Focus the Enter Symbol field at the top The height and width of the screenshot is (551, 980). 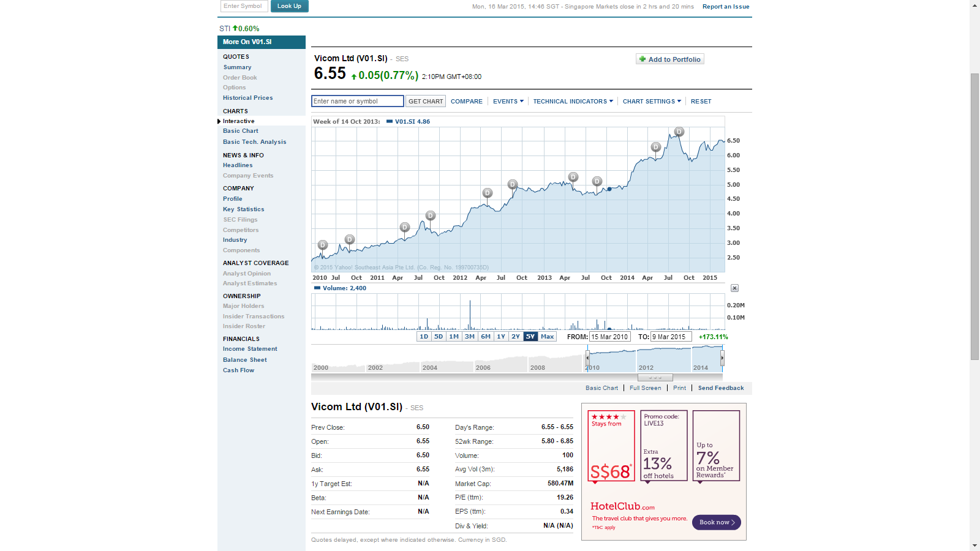point(244,6)
